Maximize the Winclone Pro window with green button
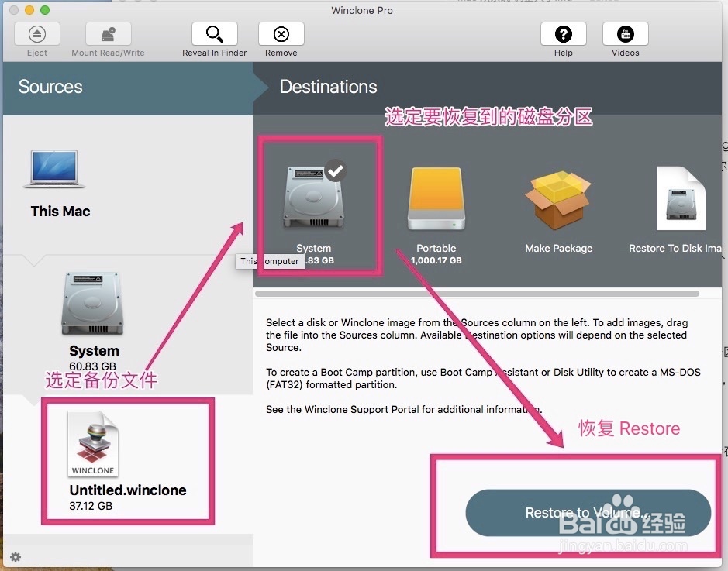Image resolution: width=728 pixels, height=571 pixels. coord(44,10)
